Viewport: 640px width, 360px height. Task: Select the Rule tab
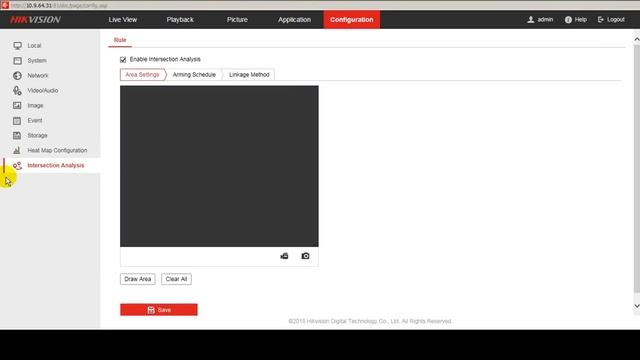pyautogui.click(x=120, y=40)
